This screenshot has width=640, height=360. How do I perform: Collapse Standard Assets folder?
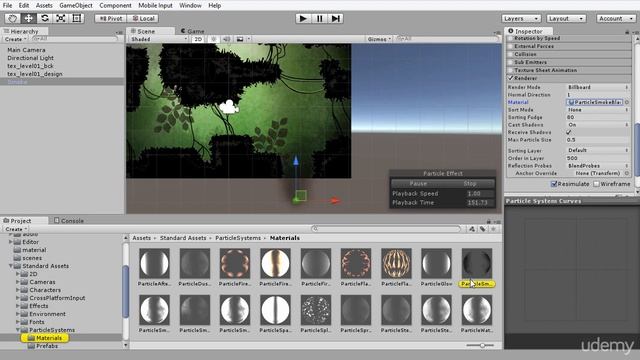pyautogui.click(x=11, y=266)
